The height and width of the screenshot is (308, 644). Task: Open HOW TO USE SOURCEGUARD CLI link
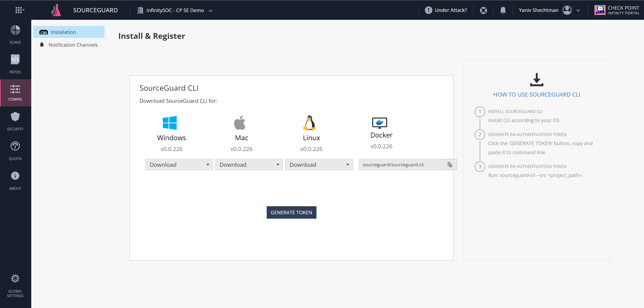point(536,95)
